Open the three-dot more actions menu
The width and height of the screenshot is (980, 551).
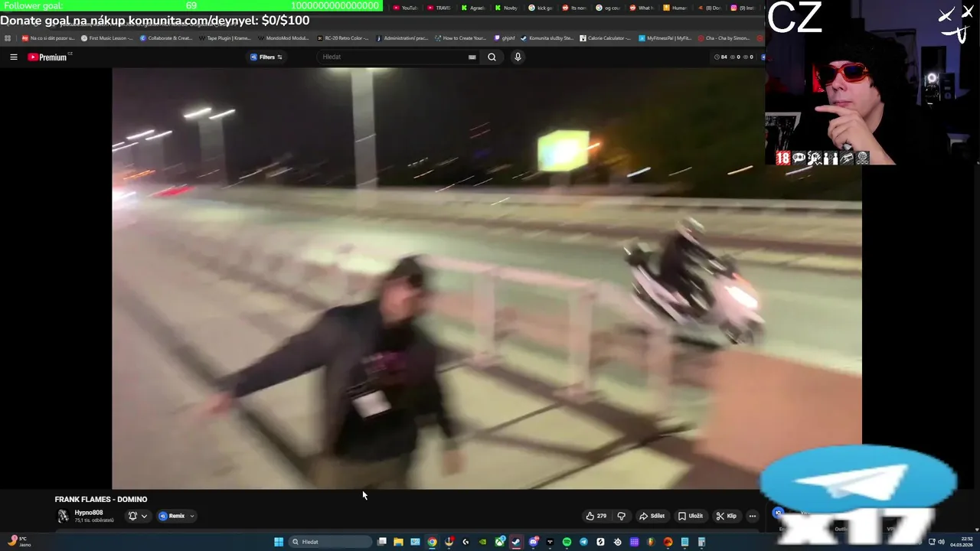(753, 516)
